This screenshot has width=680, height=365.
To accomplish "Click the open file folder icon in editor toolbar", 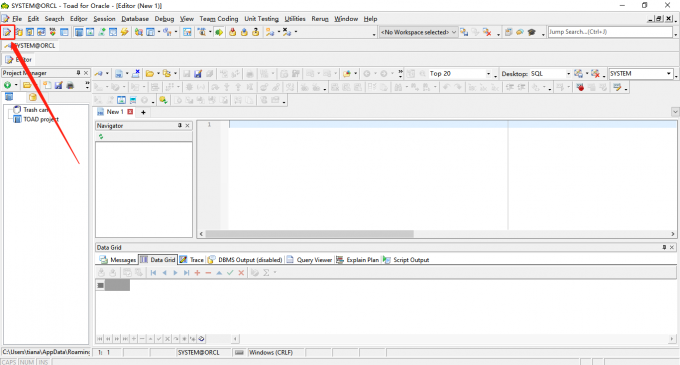I will [150, 74].
